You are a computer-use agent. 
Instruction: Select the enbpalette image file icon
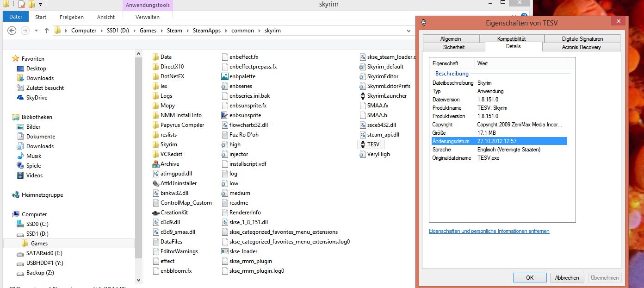tap(225, 76)
